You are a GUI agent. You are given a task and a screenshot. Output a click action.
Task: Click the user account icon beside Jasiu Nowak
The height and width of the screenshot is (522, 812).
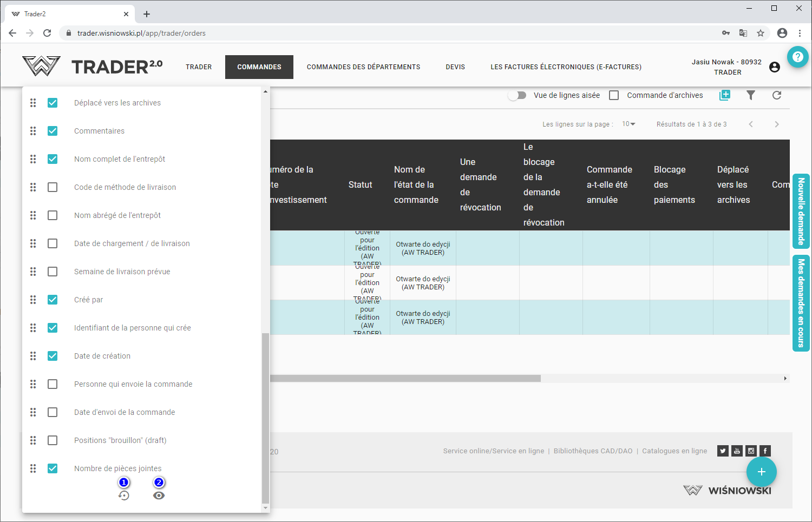click(775, 67)
